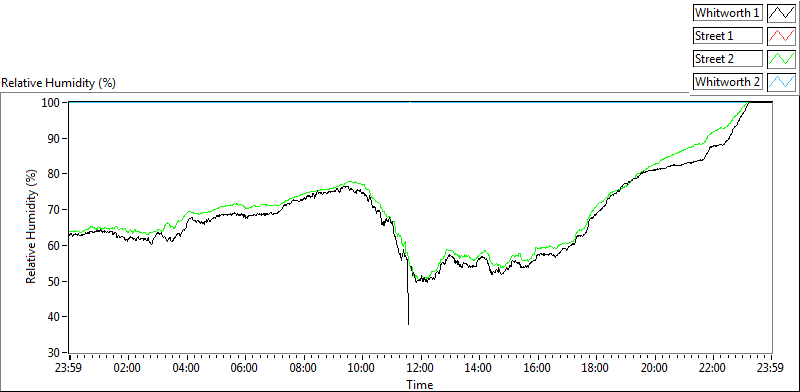Click the Whitworth 1 black plot icon
Viewport: 800px width, 392px height.
point(782,13)
